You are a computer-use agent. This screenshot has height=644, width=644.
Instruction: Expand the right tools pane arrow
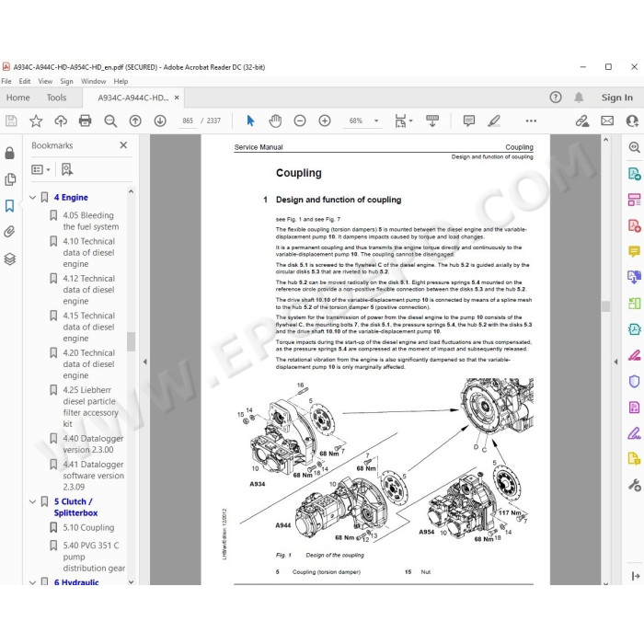[x=615, y=362]
